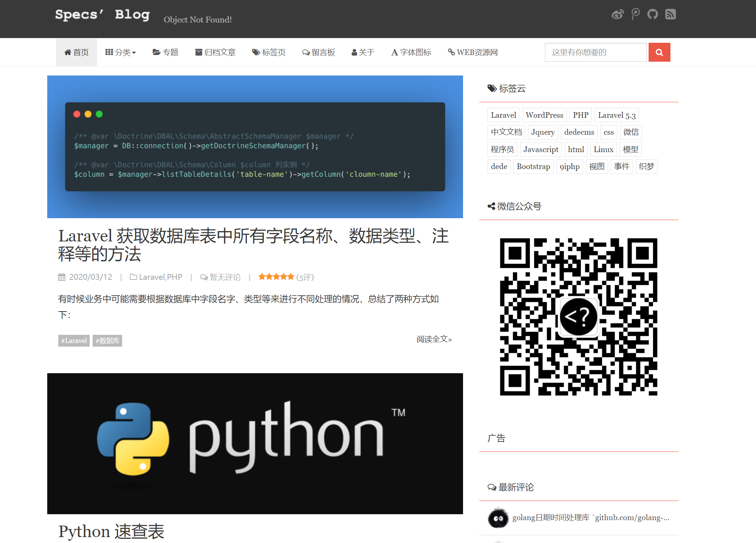The height and width of the screenshot is (543, 756).
Task: Visit the GitHub icon at top right
Action: point(653,14)
